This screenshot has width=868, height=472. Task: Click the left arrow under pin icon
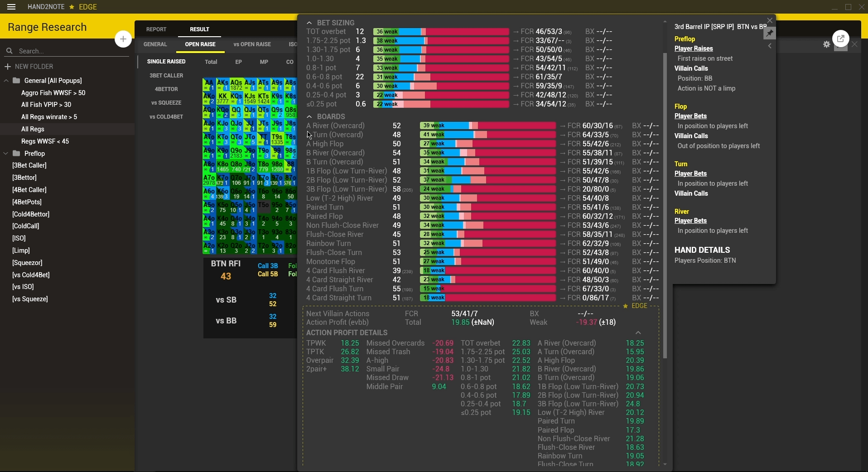770,46
